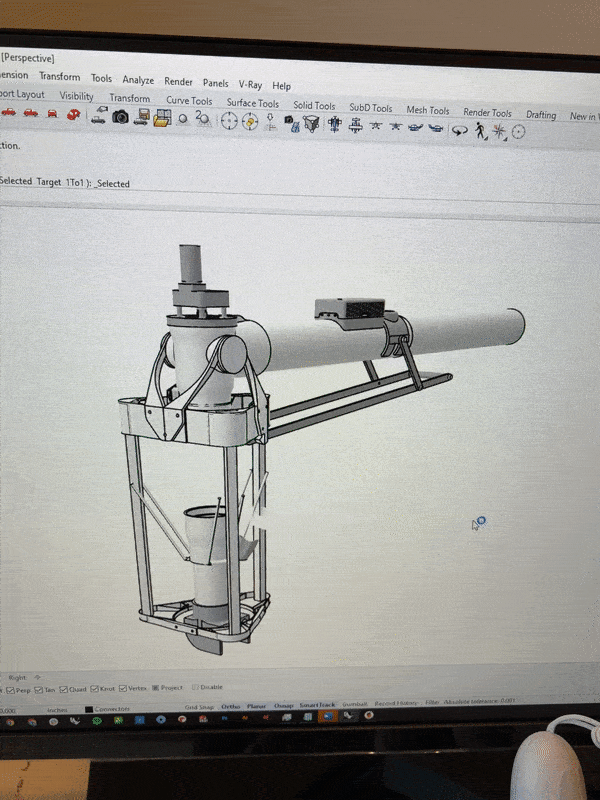Click the crosshair circle with yellow object icon
Image resolution: width=600 pixels, height=800 pixels.
pos(250,122)
